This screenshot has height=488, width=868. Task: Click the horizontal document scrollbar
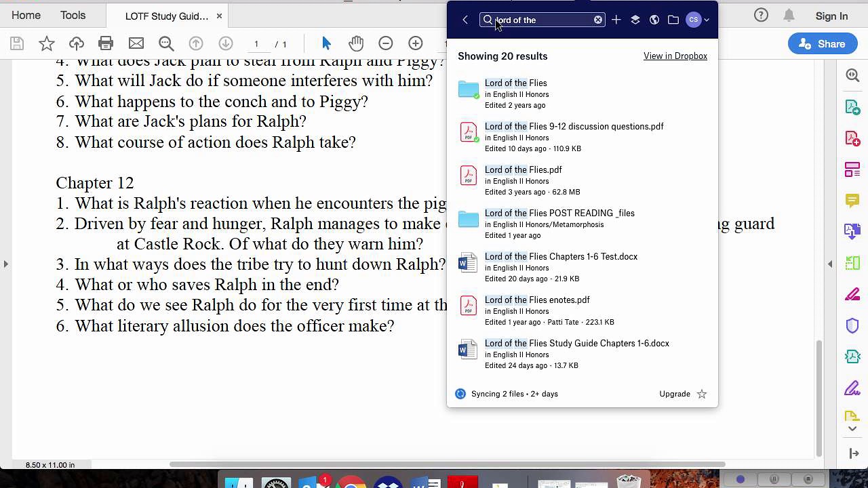coord(448,464)
